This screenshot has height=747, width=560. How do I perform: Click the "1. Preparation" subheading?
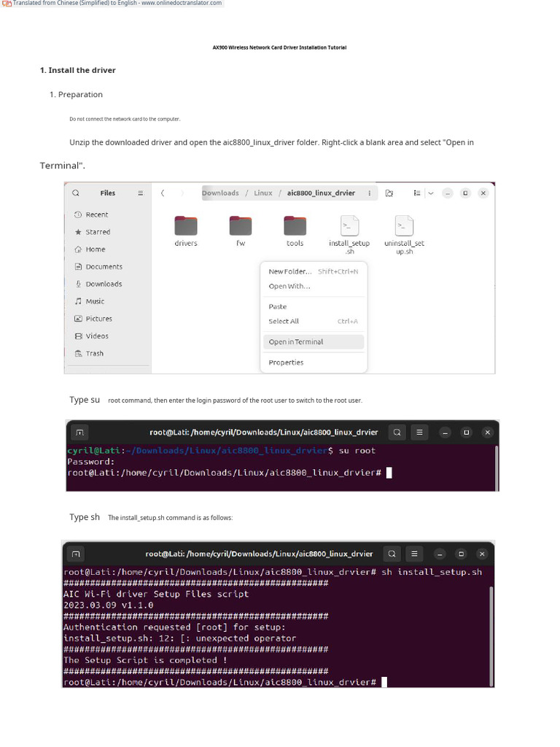(76, 94)
